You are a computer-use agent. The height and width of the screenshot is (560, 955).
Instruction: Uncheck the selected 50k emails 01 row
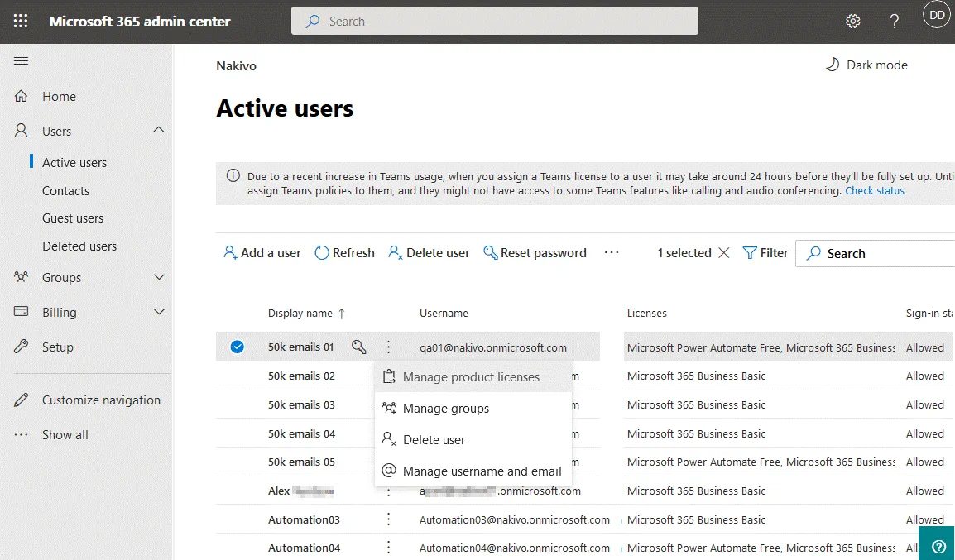pyautogui.click(x=237, y=346)
